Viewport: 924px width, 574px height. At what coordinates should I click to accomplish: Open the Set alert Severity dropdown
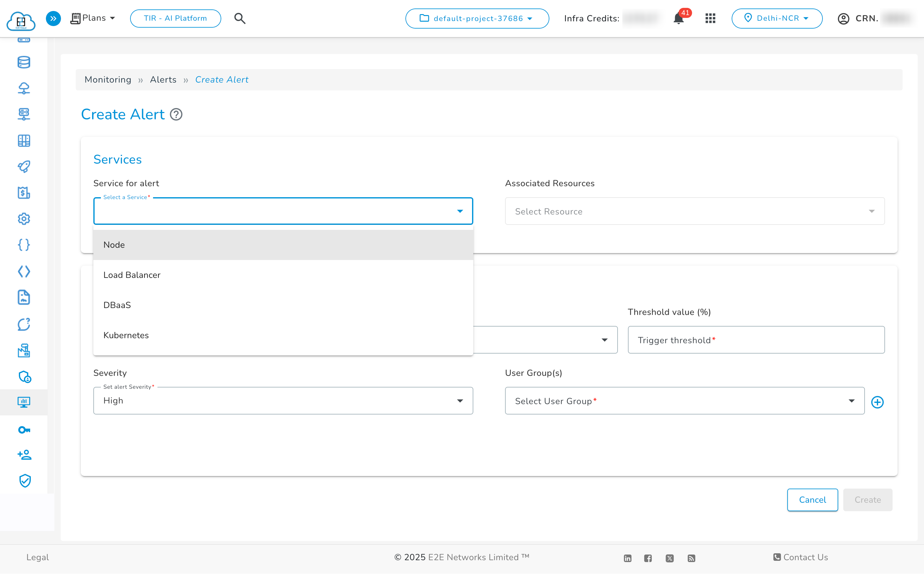283,401
